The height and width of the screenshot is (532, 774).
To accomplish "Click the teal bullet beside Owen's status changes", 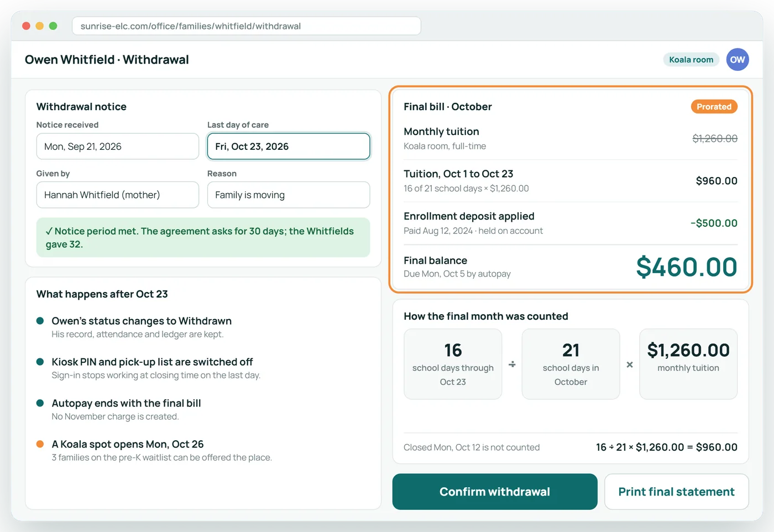I will coord(40,321).
